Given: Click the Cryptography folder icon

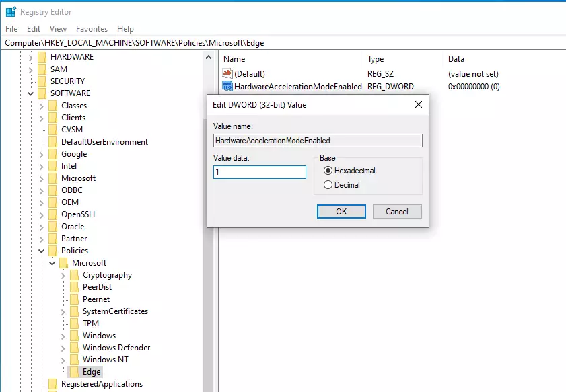Looking at the screenshot, I should click(x=74, y=275).
